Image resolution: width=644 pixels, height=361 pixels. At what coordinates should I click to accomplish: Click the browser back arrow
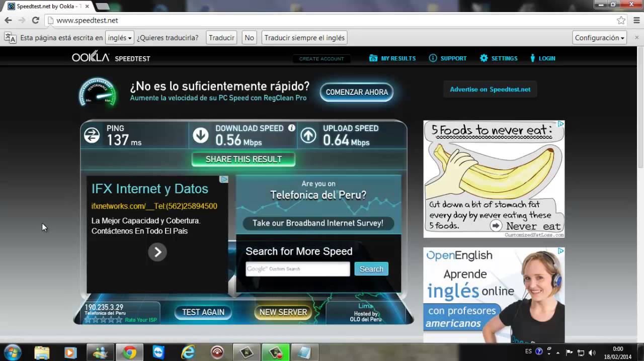pos(8,20)
